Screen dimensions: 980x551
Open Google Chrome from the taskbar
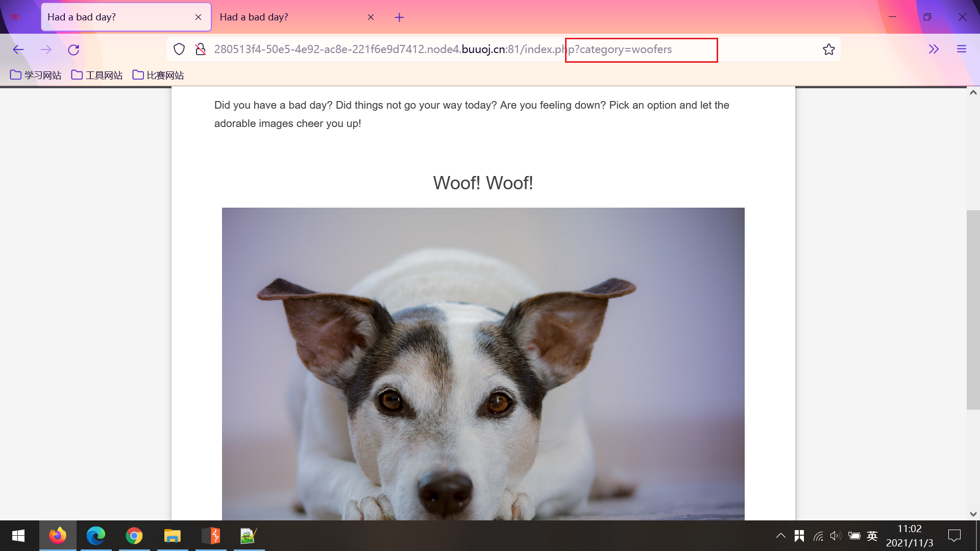(134, 536)
